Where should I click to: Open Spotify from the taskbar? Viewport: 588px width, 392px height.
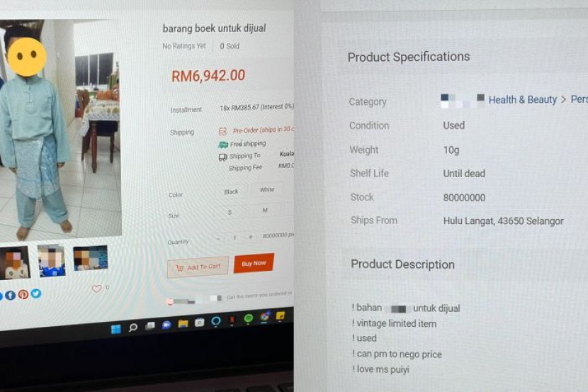pyautogui.click(x=248, y=319)
